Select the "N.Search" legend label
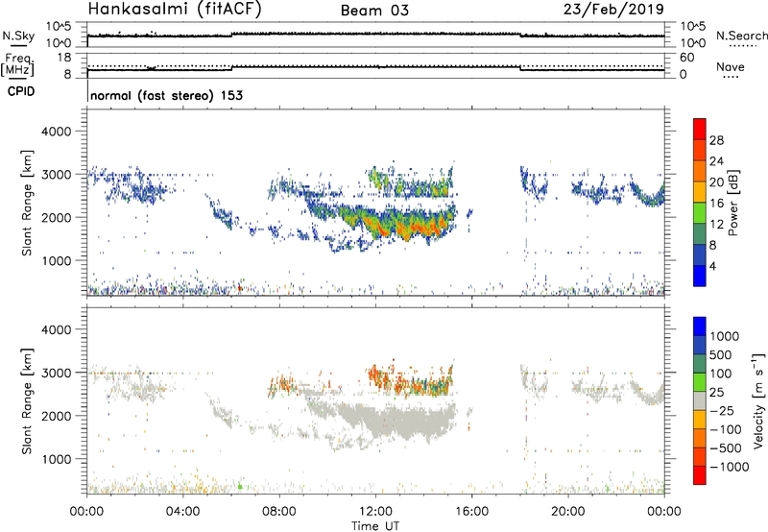The image size is (768, 532). pyautogui.click(x=742, y=36)
